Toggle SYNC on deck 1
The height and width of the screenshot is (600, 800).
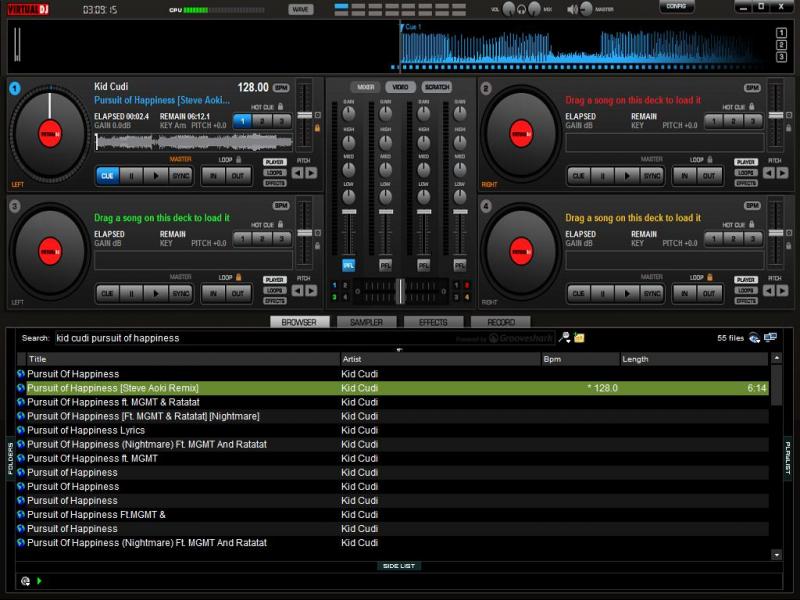coord(181,176)
